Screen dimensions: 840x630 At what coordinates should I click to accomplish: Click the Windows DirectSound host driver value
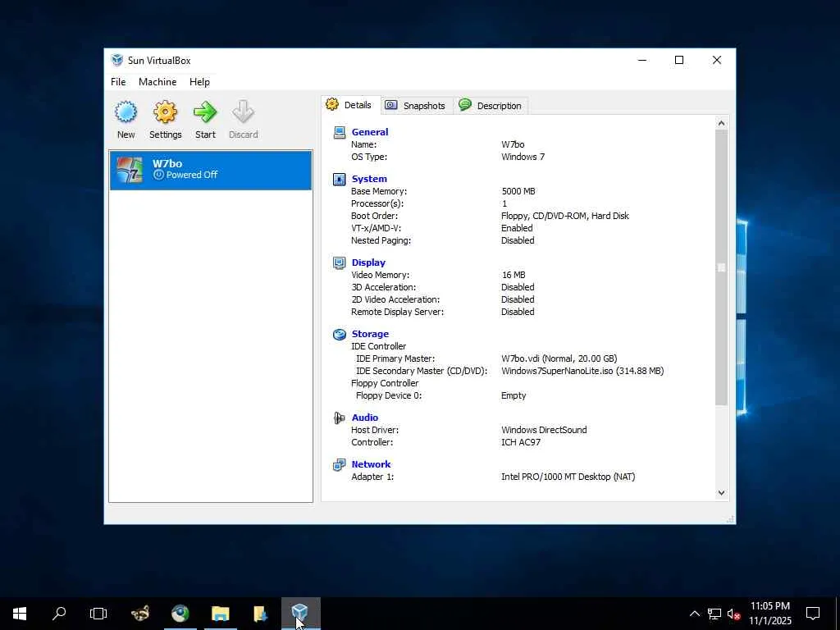[x=544, y=430]
